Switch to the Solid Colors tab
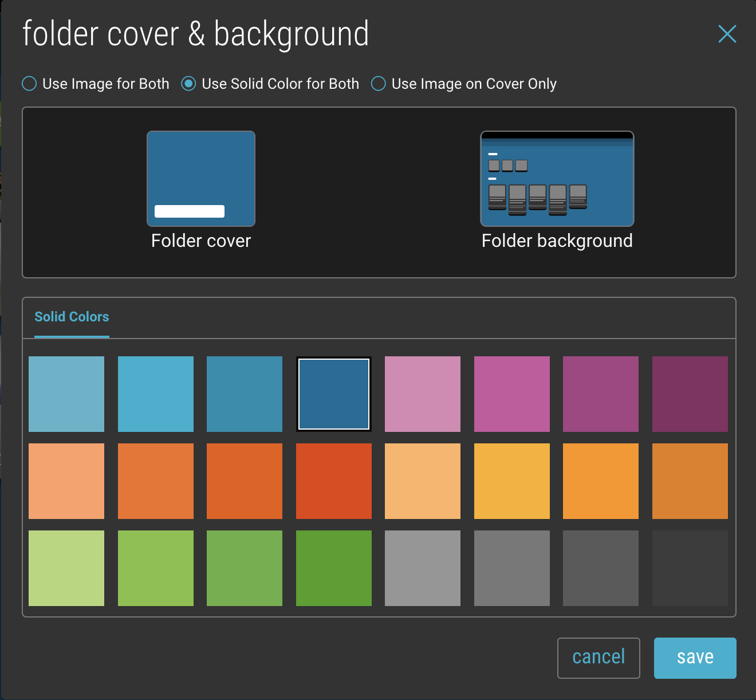The image size is (756, 700). tap(72, 317)
